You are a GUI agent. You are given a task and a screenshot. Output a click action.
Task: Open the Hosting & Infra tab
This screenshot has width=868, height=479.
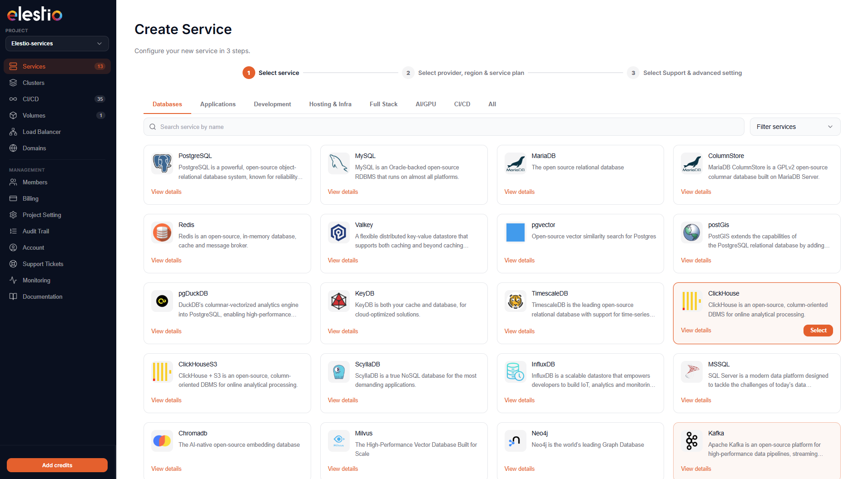(x=330, y=104)
